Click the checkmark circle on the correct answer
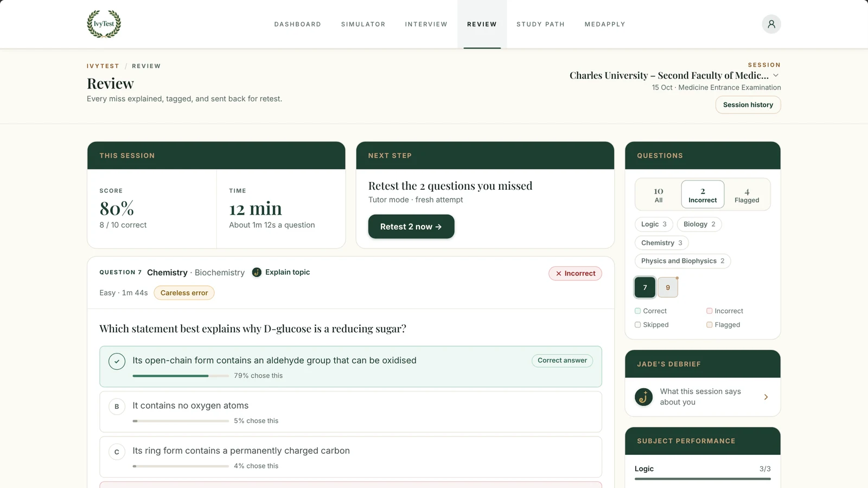The width and height of the screenshot is (868, 488). coord(117,361)
